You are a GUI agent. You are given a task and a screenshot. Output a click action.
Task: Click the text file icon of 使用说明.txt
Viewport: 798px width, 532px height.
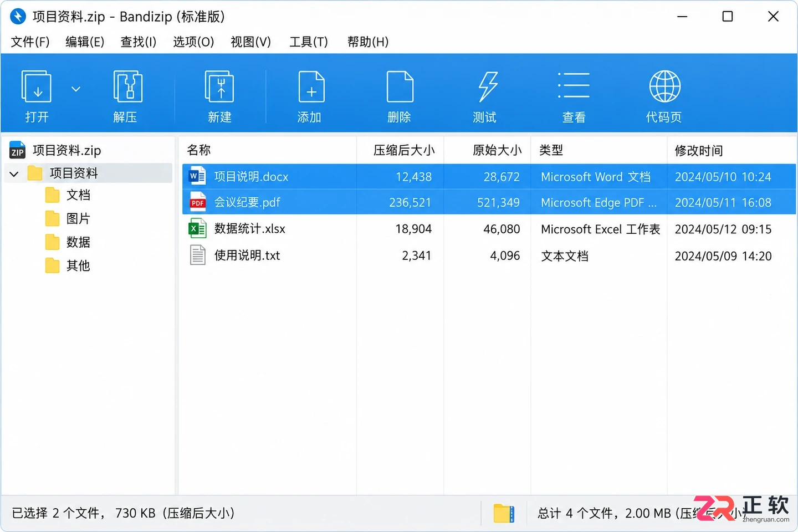point(198,255)
